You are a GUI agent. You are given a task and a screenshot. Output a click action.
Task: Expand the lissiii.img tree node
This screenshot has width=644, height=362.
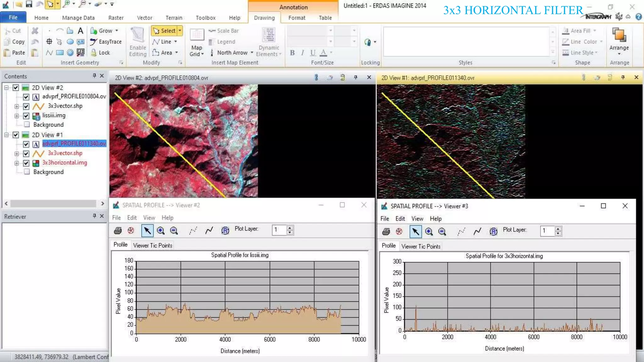pyautogui.click(x=17, y=116)
